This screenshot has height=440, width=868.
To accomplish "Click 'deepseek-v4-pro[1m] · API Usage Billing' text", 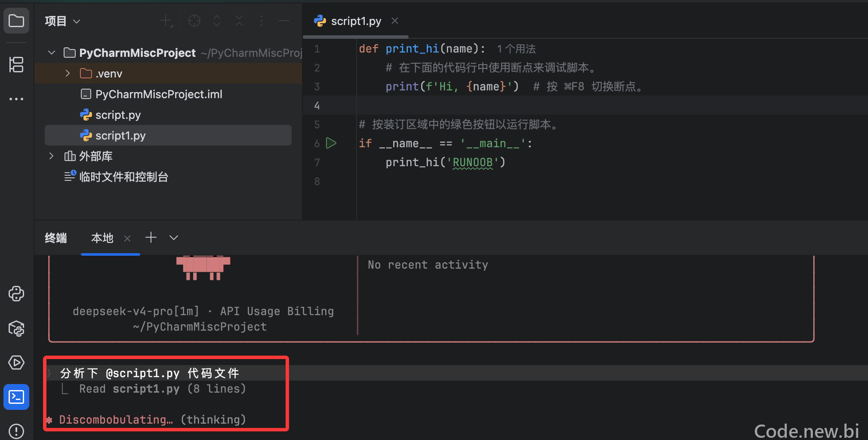I will (203, 311).
